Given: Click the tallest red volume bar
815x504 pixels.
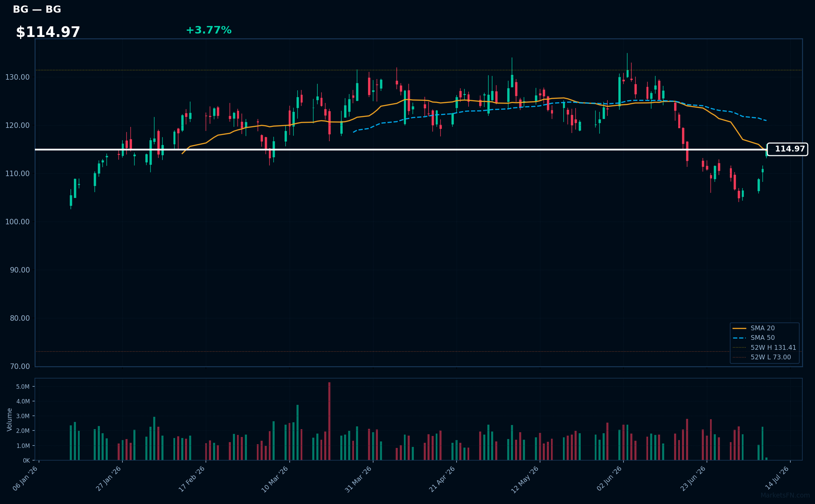Looking at the screenshot, I should coord(329,421).
